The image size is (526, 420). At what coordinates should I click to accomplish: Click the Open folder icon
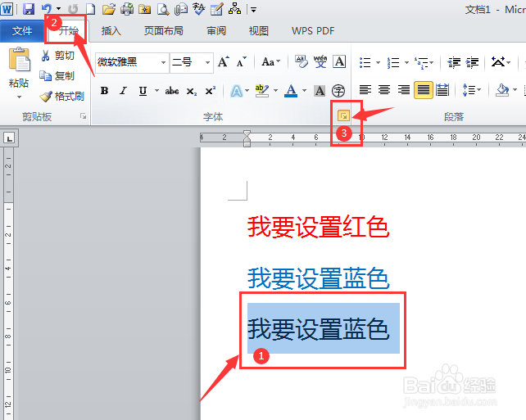click(x=108, y=9)
